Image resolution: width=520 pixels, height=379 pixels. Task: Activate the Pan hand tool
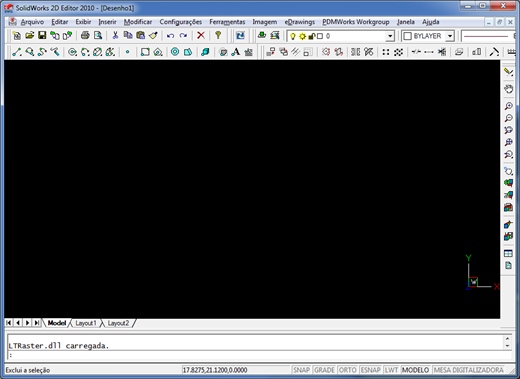[x=508, y=89]
